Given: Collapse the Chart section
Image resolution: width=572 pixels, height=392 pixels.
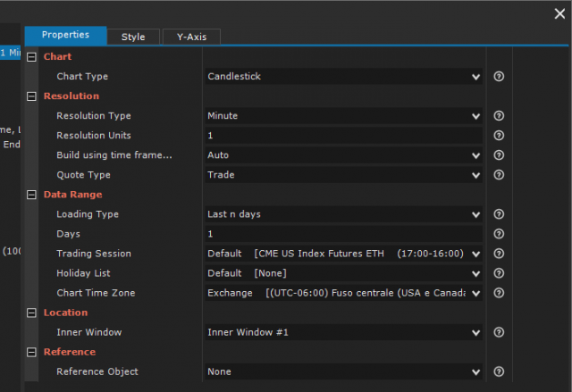Looking at the screenshot, I should 33,57.
